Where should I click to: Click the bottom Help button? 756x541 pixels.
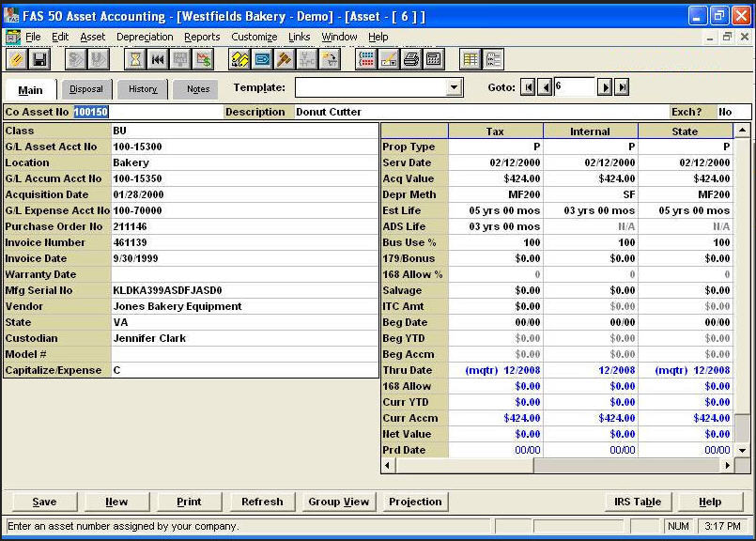coord(710,502)
